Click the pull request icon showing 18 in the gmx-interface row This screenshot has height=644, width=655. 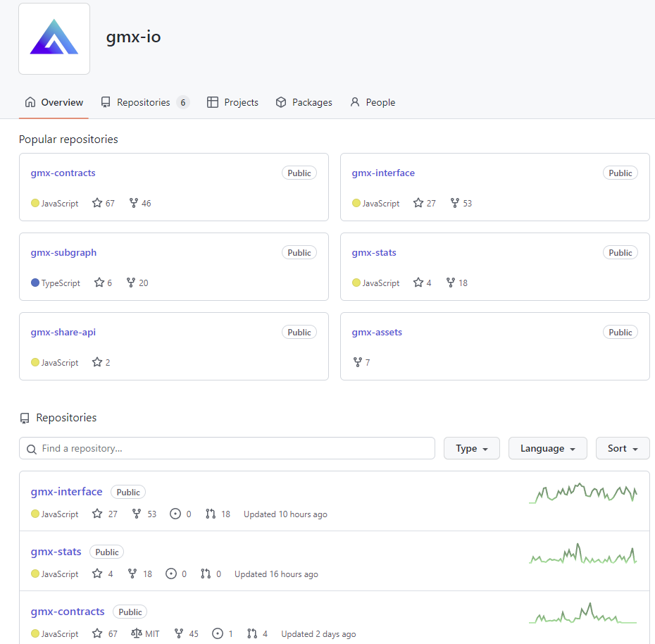click(x=211, y=514)
